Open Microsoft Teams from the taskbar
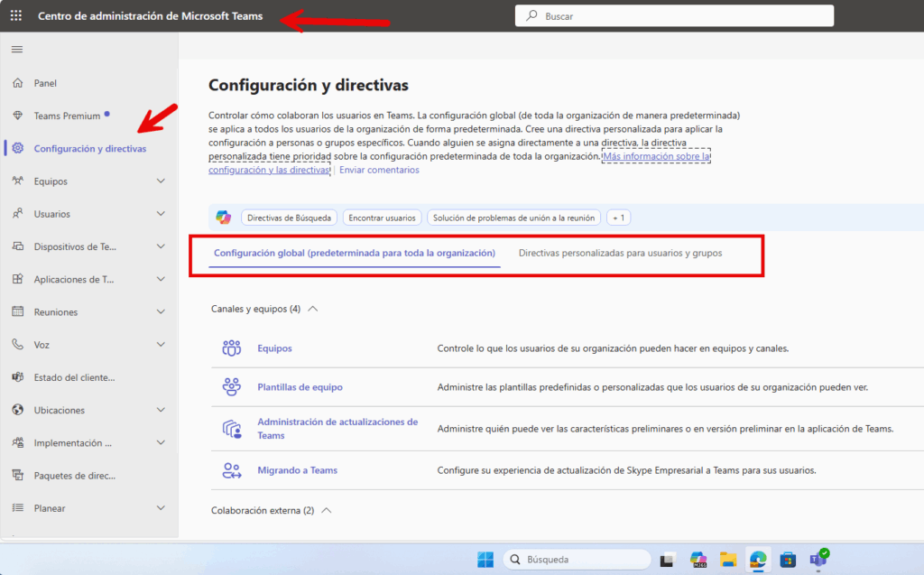 coord(818,560)
